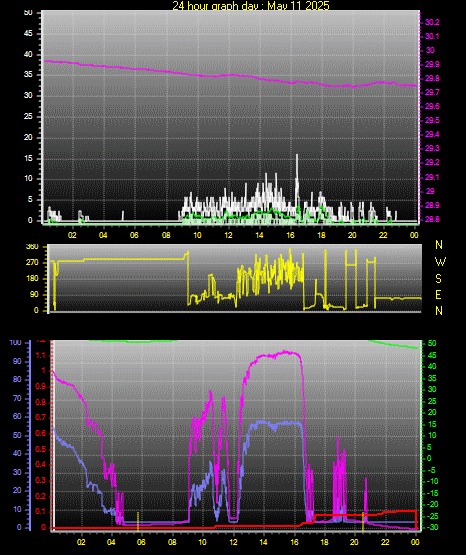Click the 06 hour label under the bottom graph
Image resolution: width=466 pixels, height=555 pixels.
[141, 542]
